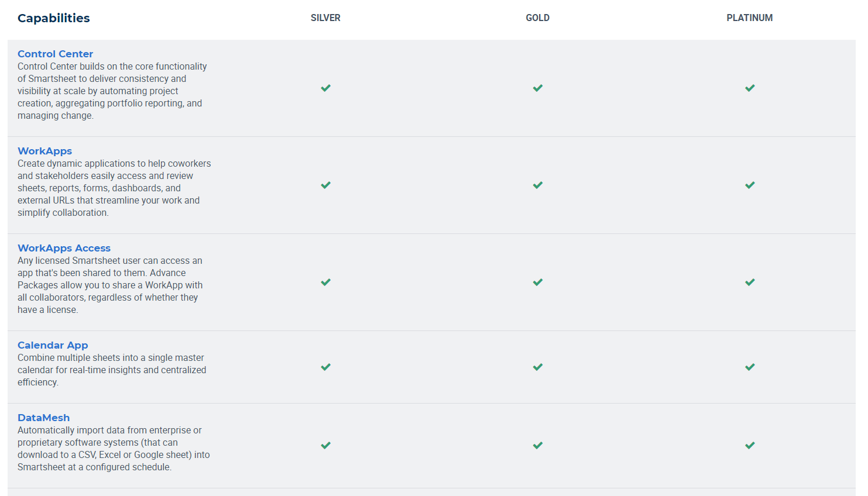
Task: Toggle the Platinum checkmark for Control Center
Action: point(750,88)
